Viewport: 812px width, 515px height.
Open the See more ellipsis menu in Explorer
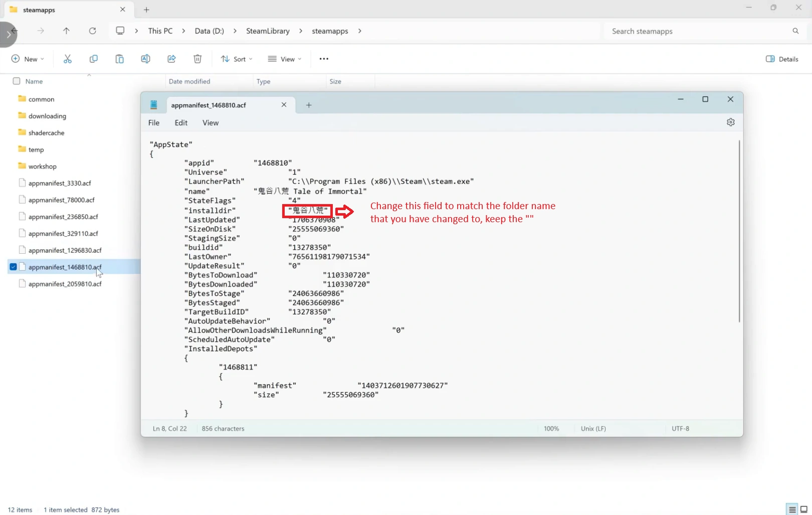[x=324, y=59]
